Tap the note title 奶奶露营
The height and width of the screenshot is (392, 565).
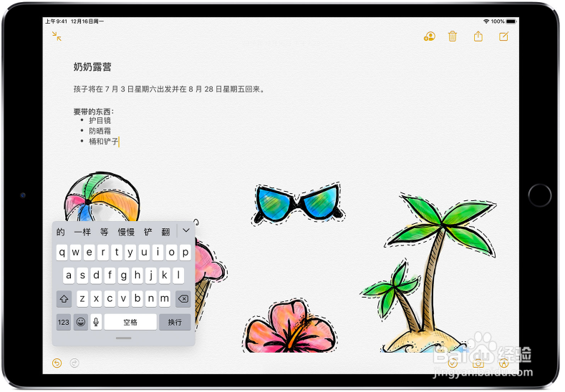92,67
